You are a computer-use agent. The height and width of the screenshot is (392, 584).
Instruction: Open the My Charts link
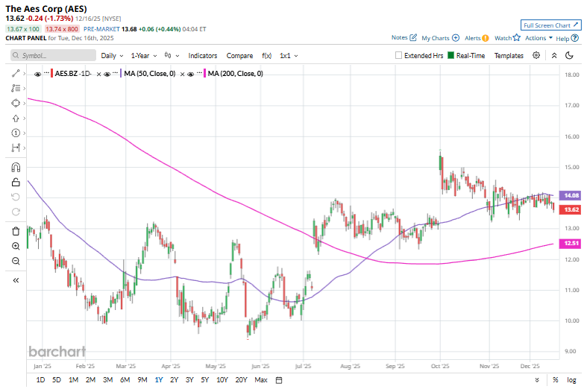pos(440,37)
